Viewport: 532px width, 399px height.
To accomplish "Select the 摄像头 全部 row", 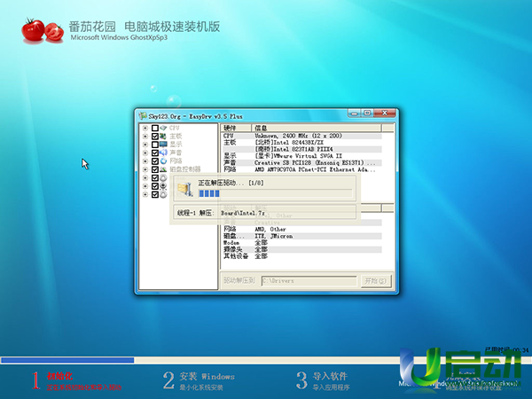I will tap(302, 249).
